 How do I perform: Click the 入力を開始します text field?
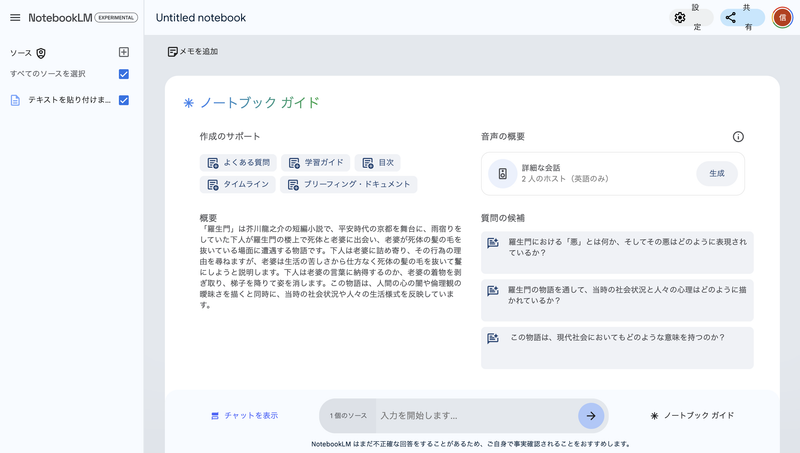click(475, 415)
